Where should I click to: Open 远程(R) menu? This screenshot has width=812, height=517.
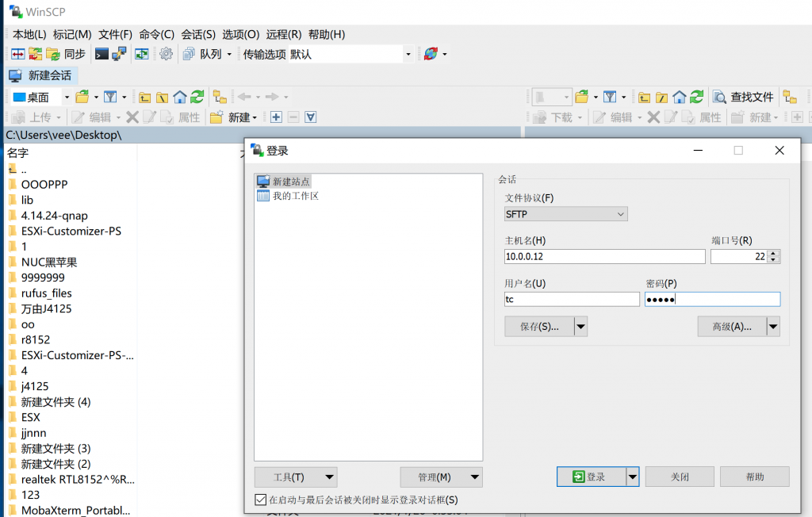point(284,35)
